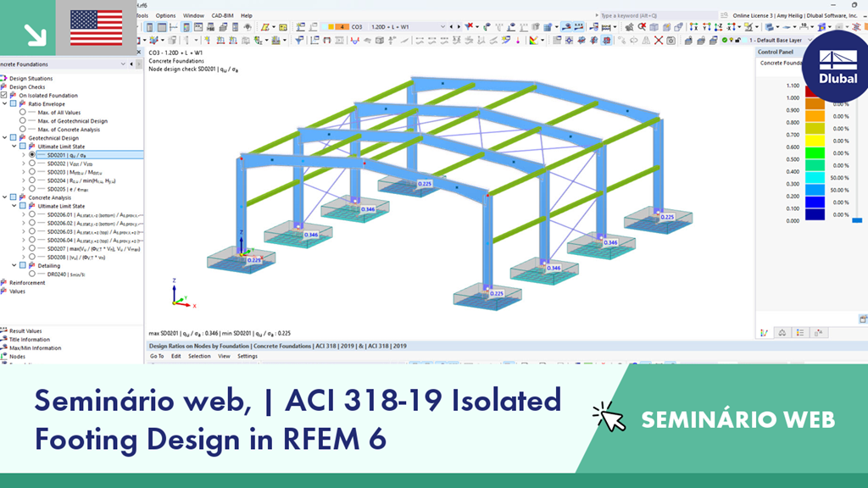Viewport: 868px width, 488px height.
Task: Toggle the Concrete Analysis checkbox
Action: 14,197
